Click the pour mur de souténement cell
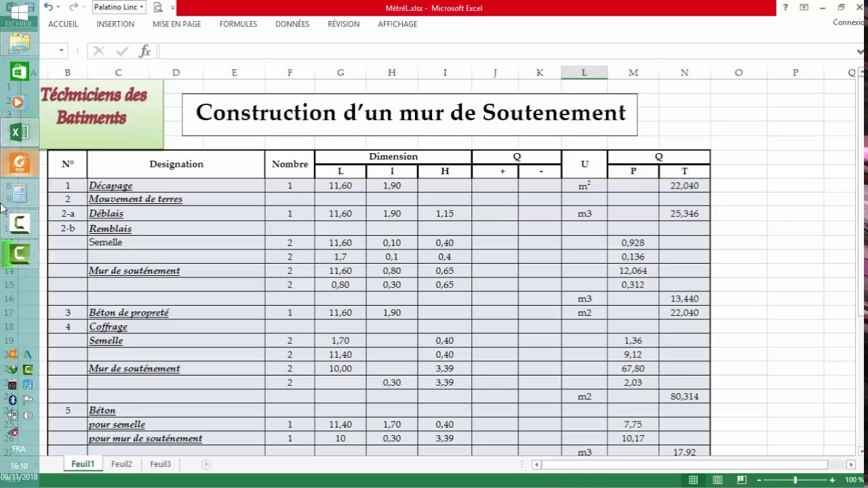 [176, 439]
